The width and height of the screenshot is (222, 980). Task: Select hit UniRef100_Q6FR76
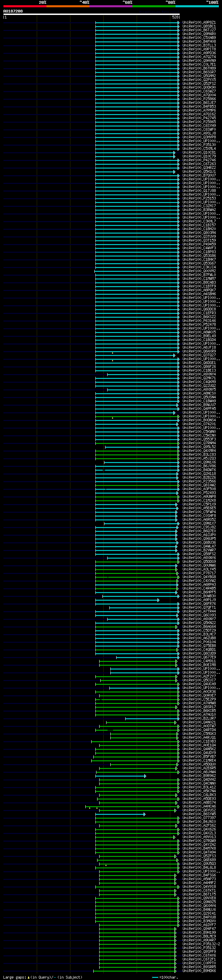(x=199, y=604)
